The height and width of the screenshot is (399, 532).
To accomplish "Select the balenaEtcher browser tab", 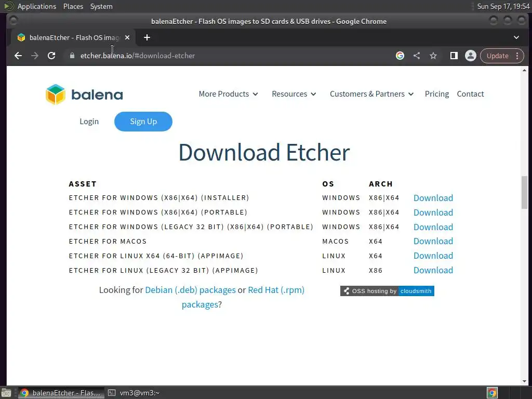I will click(x=73, y=37).
